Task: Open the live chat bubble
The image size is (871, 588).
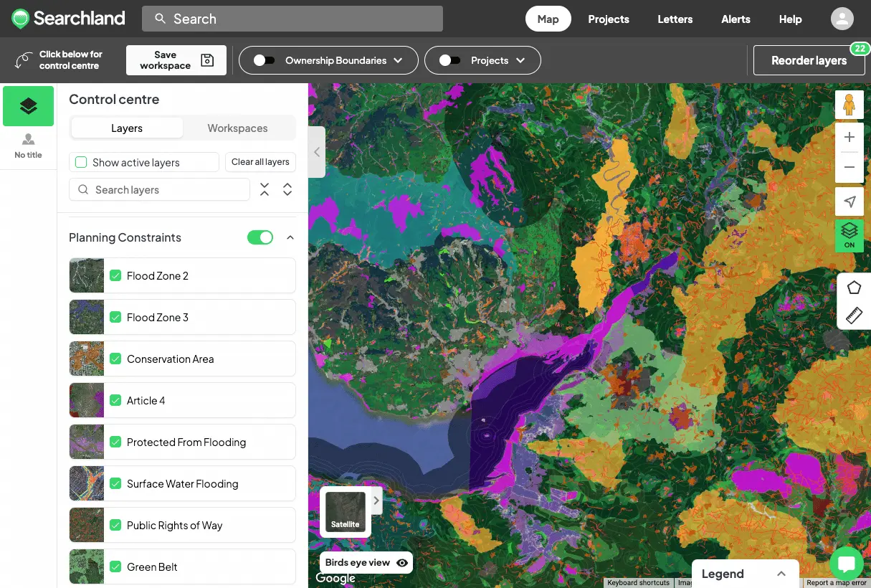Action: (x=846, y=564)
